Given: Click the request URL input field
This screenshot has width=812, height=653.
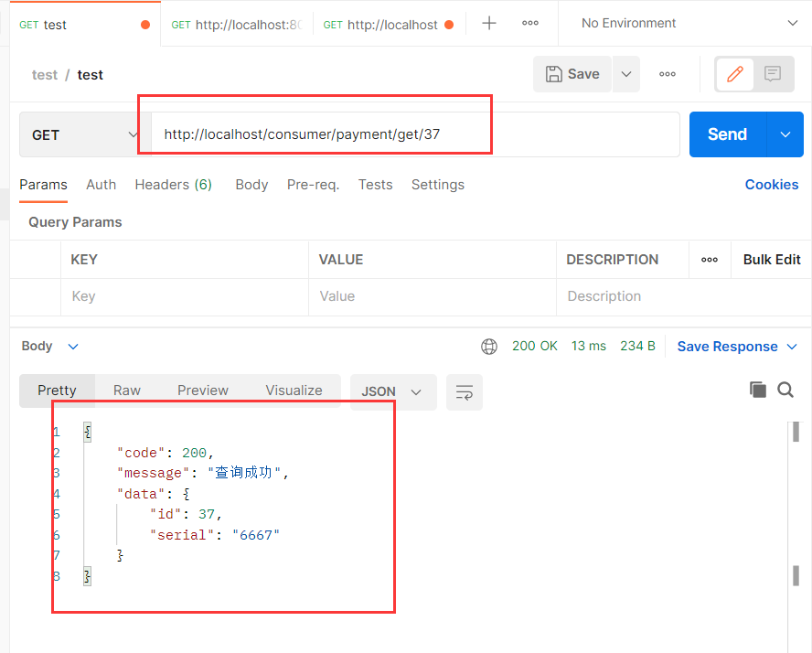Looking at the screenshot, I should click(415, 134).
